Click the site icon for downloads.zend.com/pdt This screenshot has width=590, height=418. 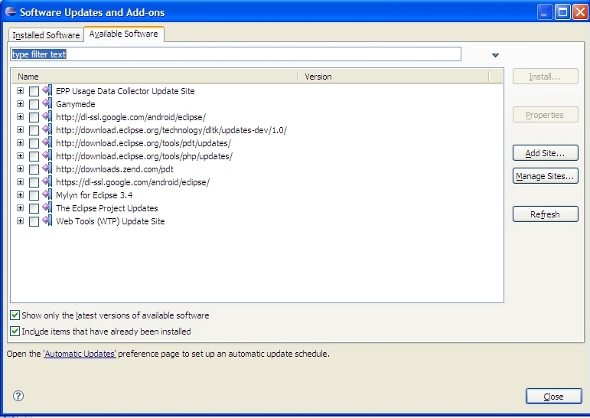coord(47,169)
